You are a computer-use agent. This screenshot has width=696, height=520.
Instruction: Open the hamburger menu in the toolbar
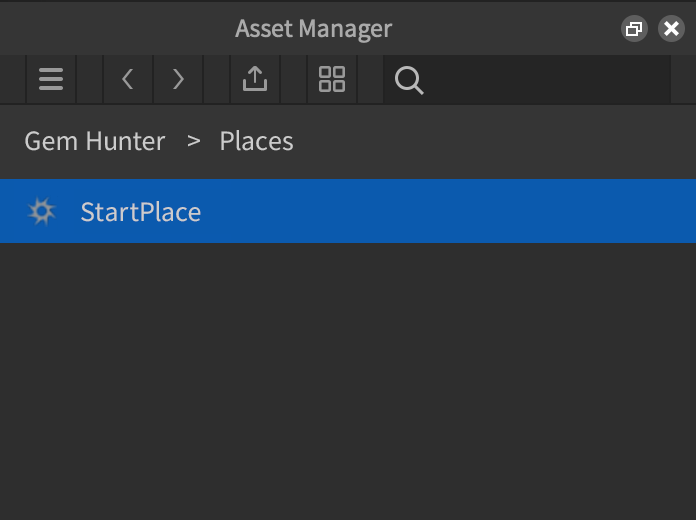coord(51,80)
